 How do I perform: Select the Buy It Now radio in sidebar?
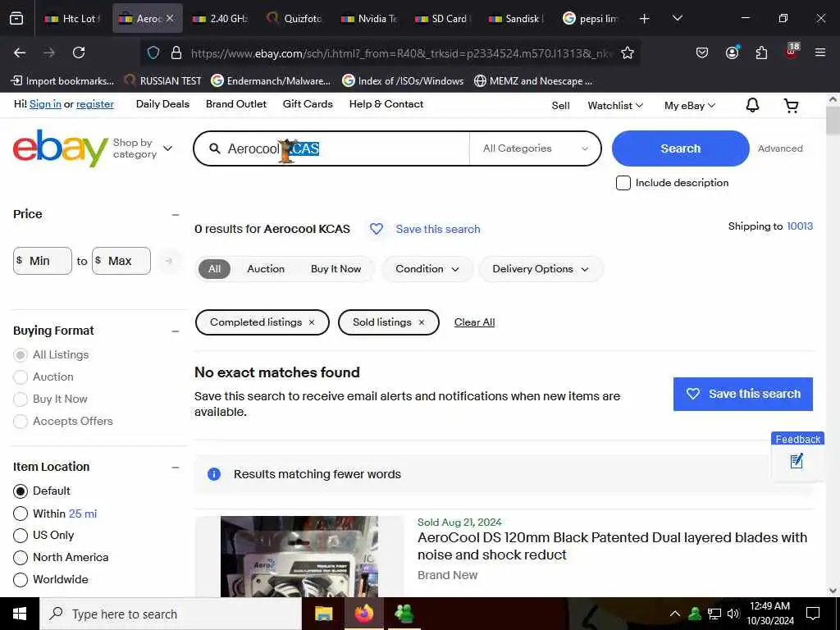pyautogui.click(x=21, y=399)
